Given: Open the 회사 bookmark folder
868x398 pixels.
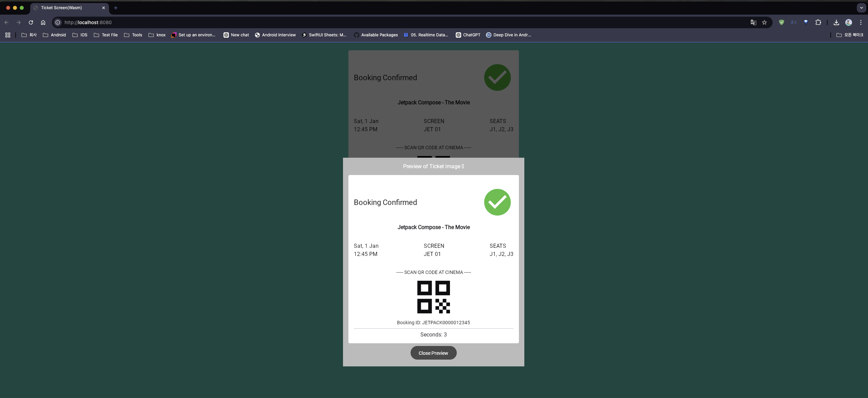Looking at the screenshot, I should (29, 35).
